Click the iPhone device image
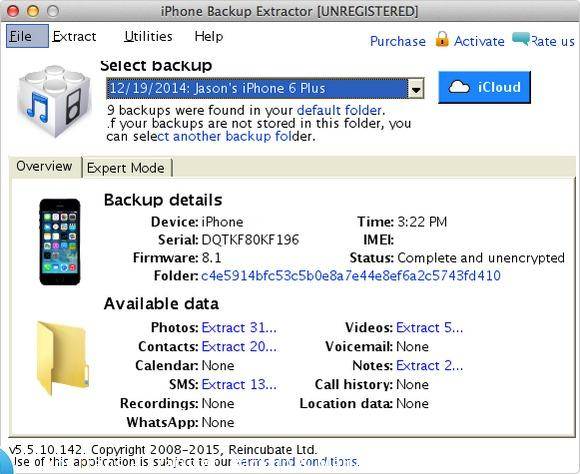Screen dimensions: 580x474 click(x=60, y=242)
